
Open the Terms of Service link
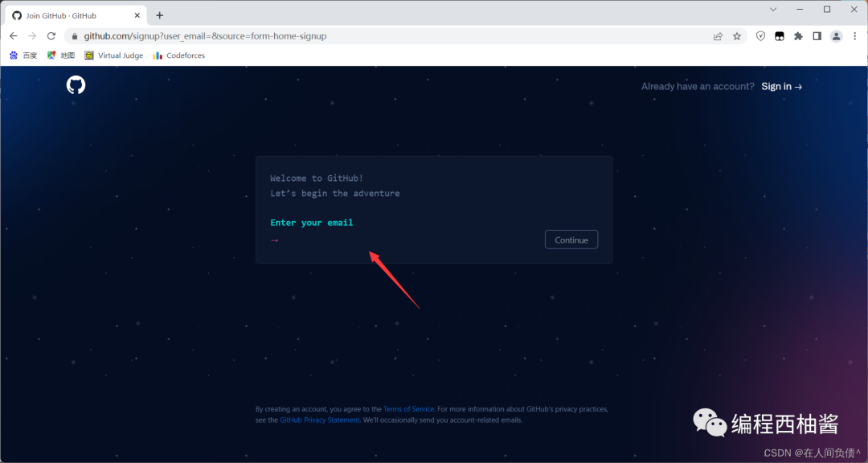click(x=408, y=409)
